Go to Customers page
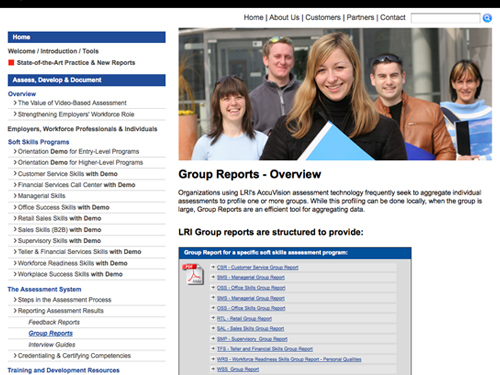 323,17
